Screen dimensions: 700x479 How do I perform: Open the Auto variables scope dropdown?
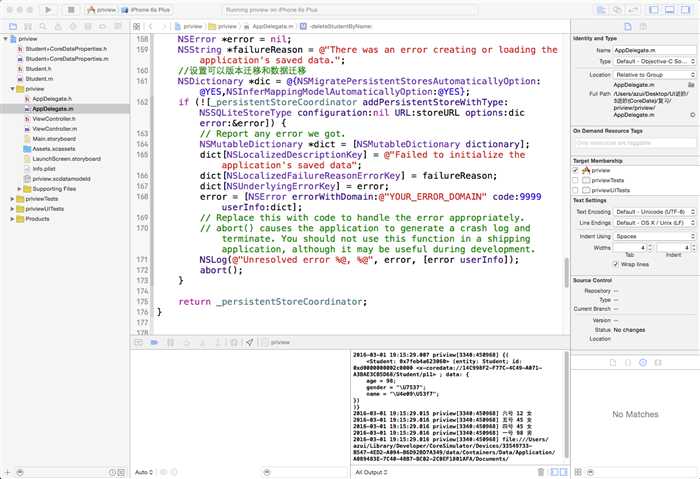(144, 472)
